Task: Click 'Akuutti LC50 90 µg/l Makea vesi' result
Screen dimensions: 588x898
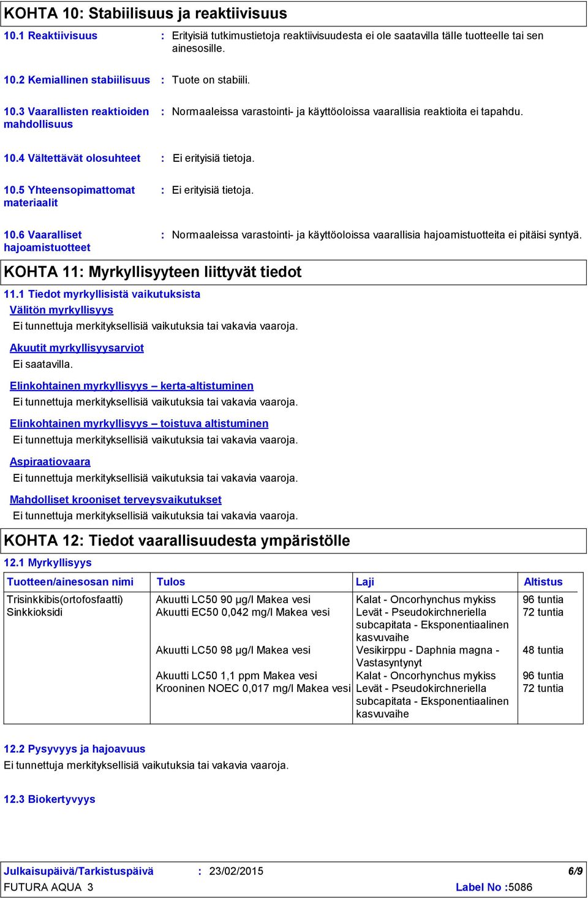Action: (233, 599)
